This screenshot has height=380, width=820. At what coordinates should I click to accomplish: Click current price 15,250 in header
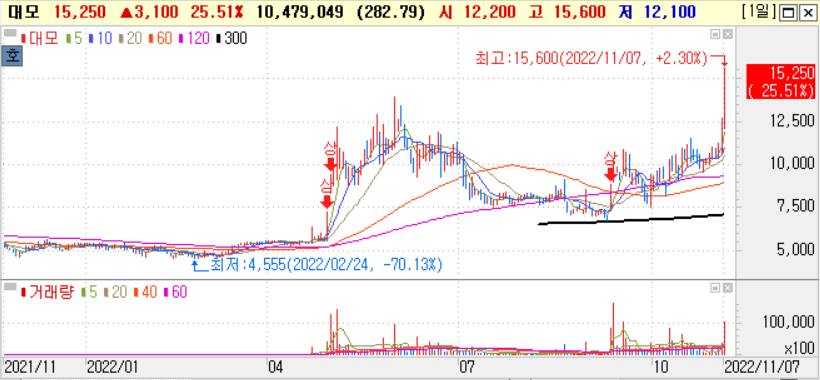click(80, 11)
